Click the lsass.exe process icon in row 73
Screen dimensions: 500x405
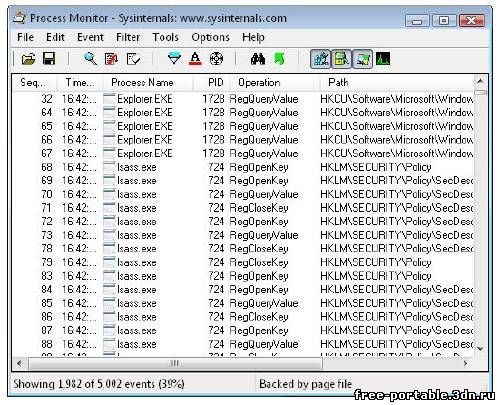tap(109, 235)
